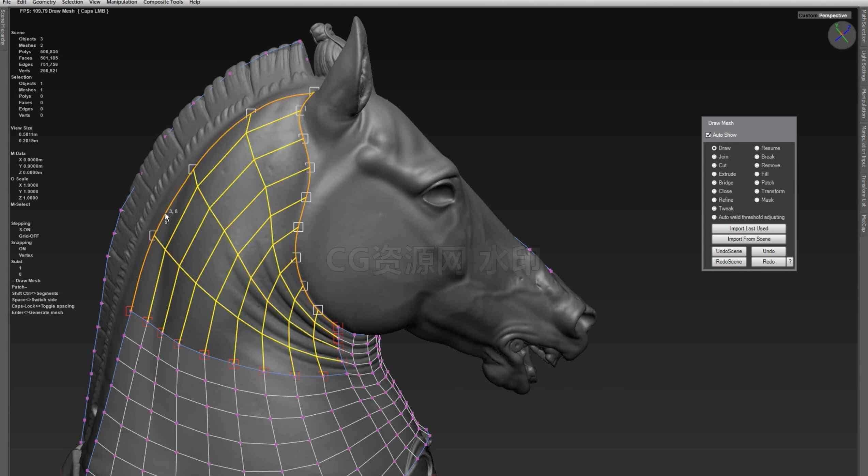Click the RedoScene button

point(729,262)
